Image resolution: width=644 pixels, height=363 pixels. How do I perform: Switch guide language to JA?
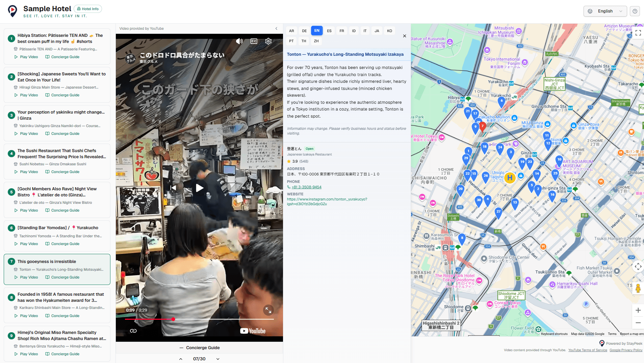pyautogui.click(x=377, y=31)
